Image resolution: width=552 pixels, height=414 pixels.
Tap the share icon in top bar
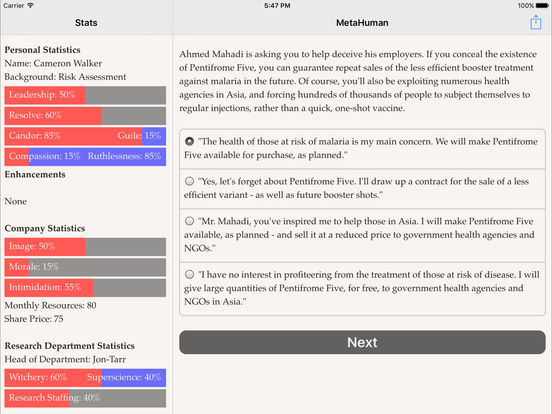coord(535,22)
